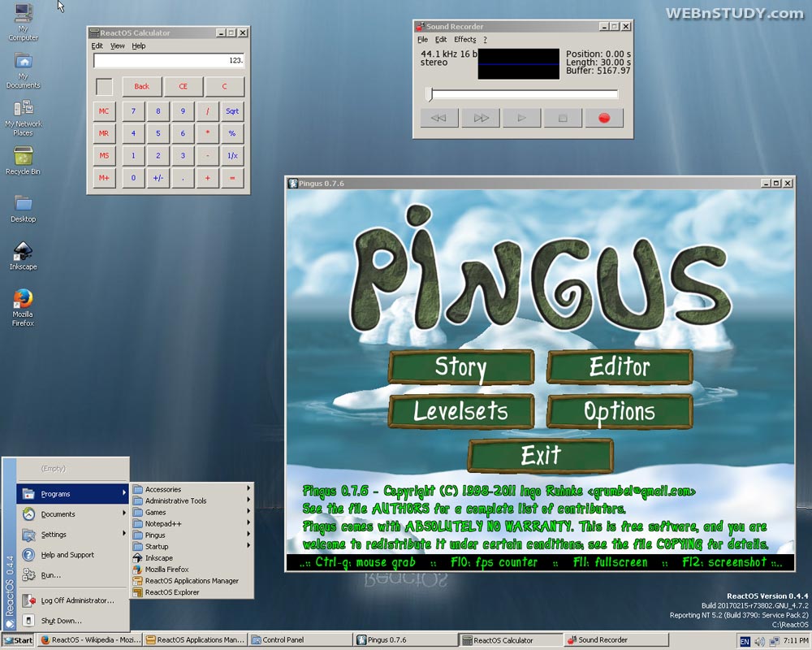Viewport: 812px width, 650px height.
Task: Click the CE button in Calculator
Action: 184,87
